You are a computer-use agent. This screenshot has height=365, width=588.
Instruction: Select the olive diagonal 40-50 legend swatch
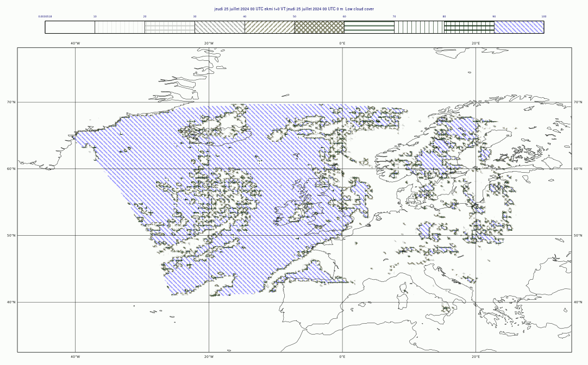[270, 27]
